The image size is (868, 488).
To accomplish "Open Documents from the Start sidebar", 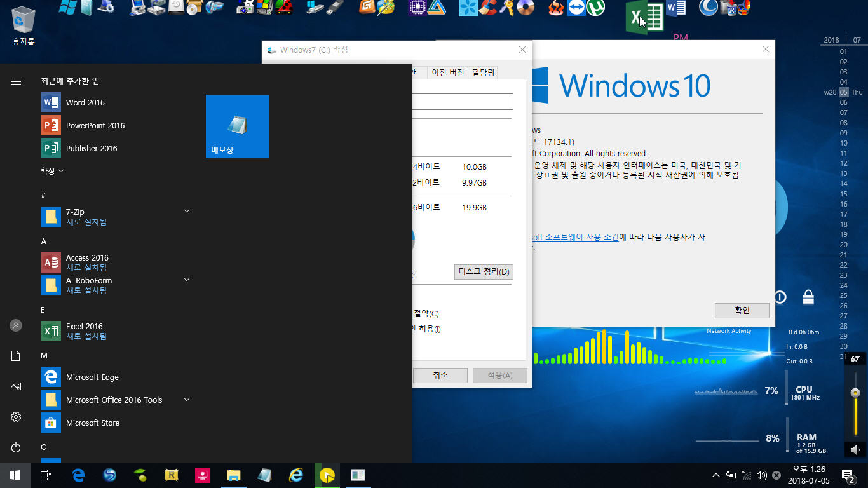I will pyautogui.click(x=16, y=356).
